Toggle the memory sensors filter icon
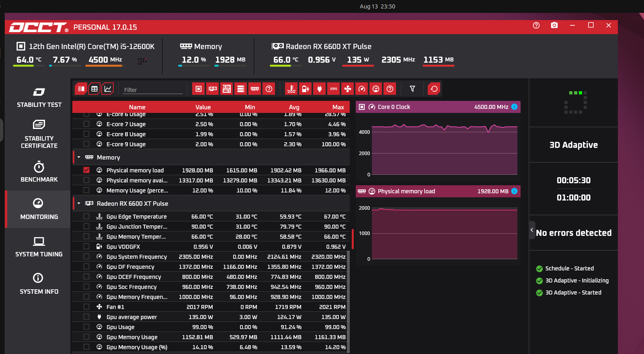 [x=255, y=89]
